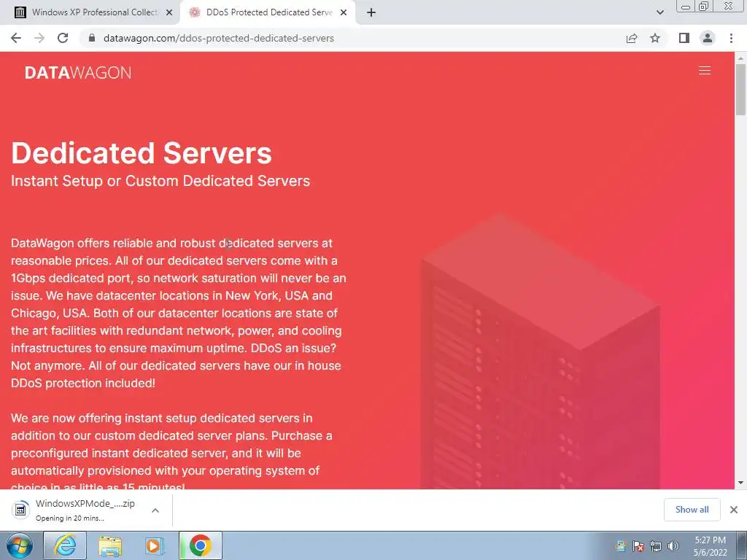
Task: Expand download options for WindowsXPMode zip
Action: [155, 510]
